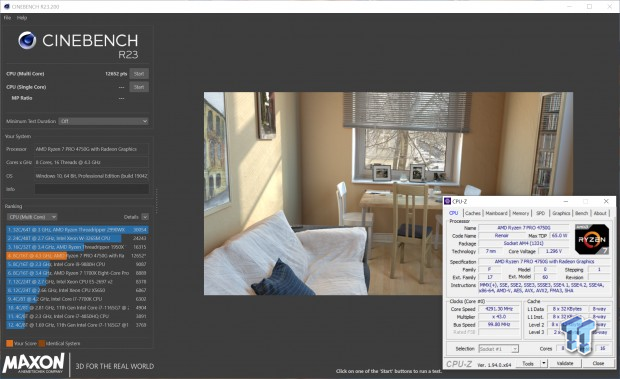Start the CPU Single Core test
The image size is (620, 379).
coord(139,87)
